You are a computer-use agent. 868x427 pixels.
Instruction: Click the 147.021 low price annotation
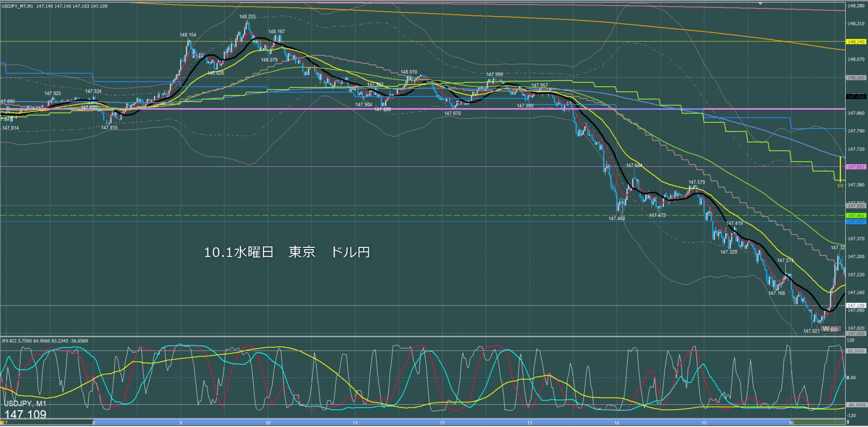(x=811, y=331)
